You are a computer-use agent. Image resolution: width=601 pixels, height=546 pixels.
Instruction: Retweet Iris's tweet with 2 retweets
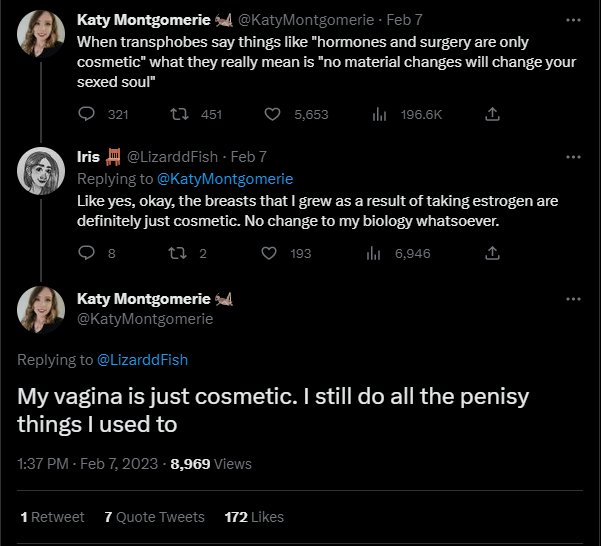coord(180,253)
